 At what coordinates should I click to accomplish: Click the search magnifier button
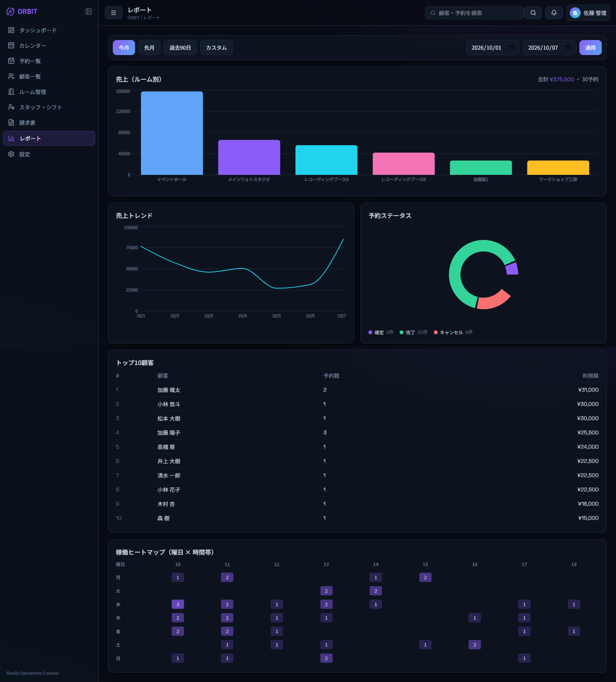click(x=533, y=13)
